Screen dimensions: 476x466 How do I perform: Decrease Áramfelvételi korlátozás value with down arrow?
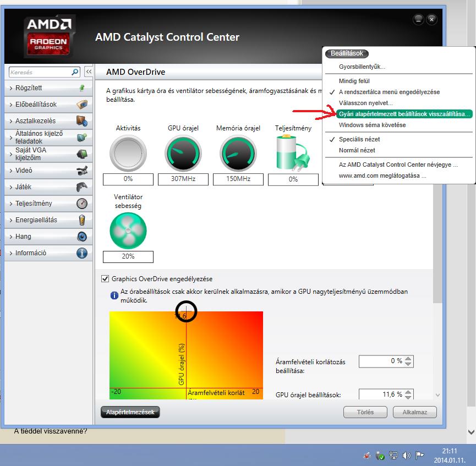click(408, 364)
